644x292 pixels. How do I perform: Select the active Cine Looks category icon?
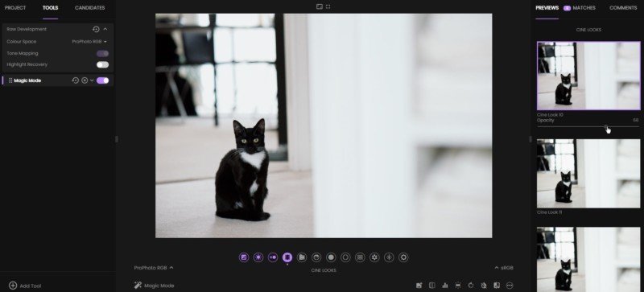click(x=287, y=257)
